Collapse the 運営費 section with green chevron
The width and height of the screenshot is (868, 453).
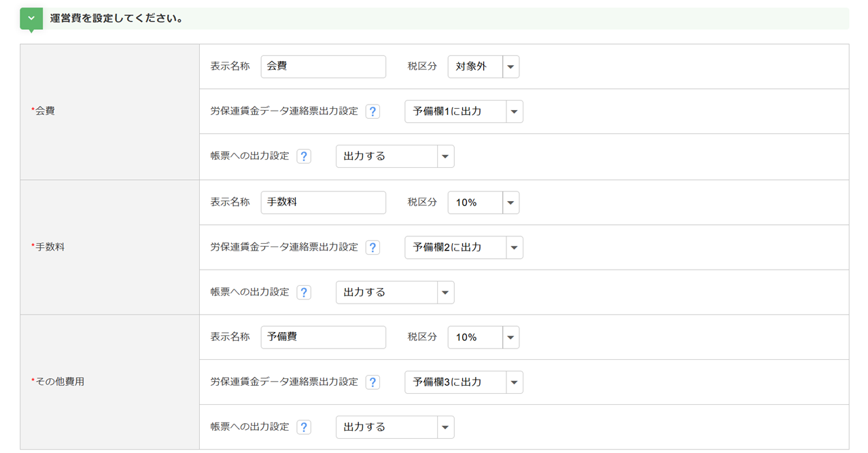click(31, 18)
